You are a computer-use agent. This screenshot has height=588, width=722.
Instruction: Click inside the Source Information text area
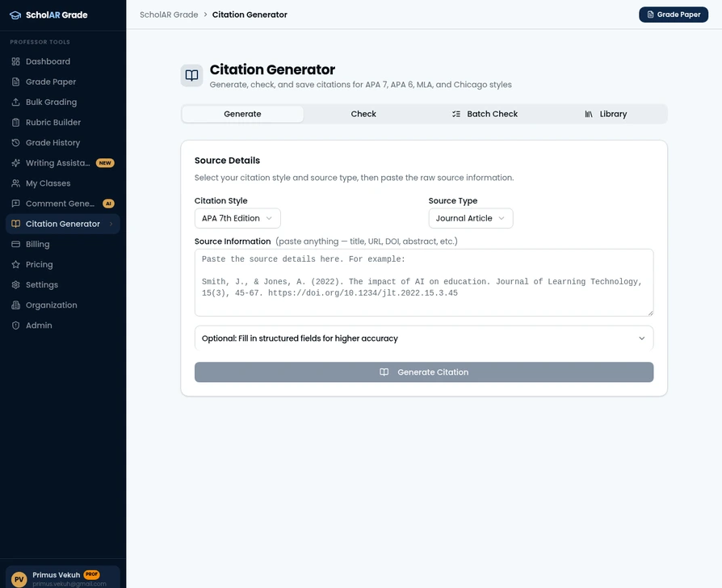(x=424, y=283)
